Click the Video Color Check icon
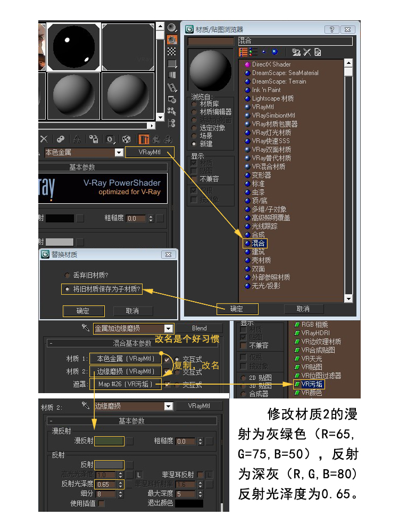 172,75
